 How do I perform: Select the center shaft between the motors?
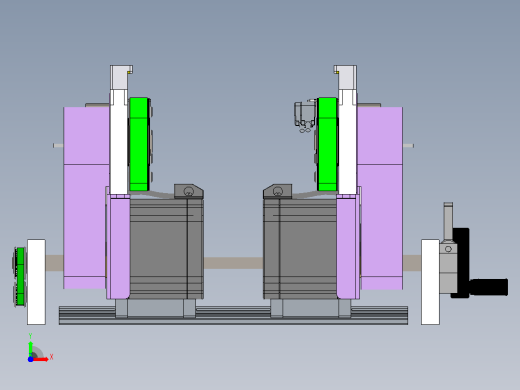(233, 263)
